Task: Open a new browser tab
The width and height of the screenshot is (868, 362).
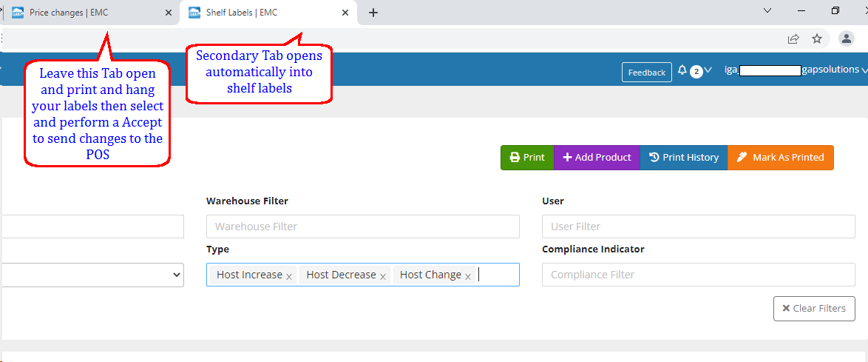Action: click(373, 13)
